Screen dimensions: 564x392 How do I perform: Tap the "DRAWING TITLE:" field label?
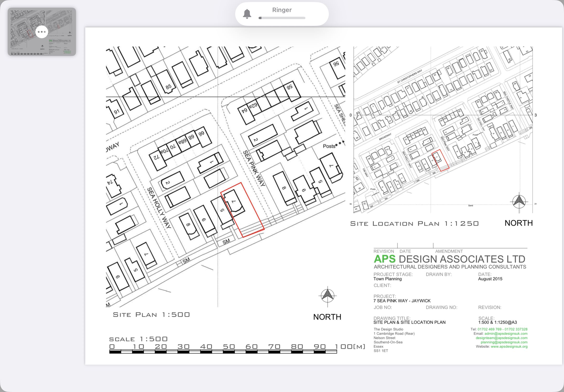392,318
